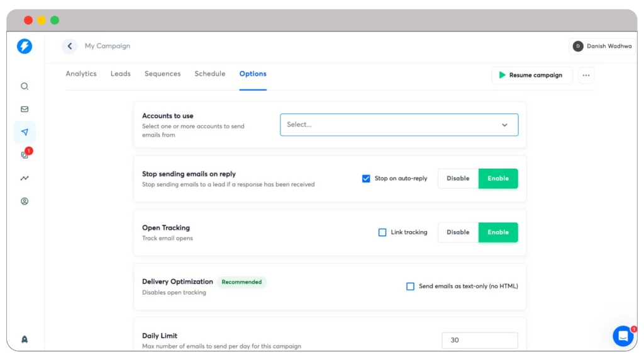
Task: Edit the Daily Limit value field
Action: [479, 340]
